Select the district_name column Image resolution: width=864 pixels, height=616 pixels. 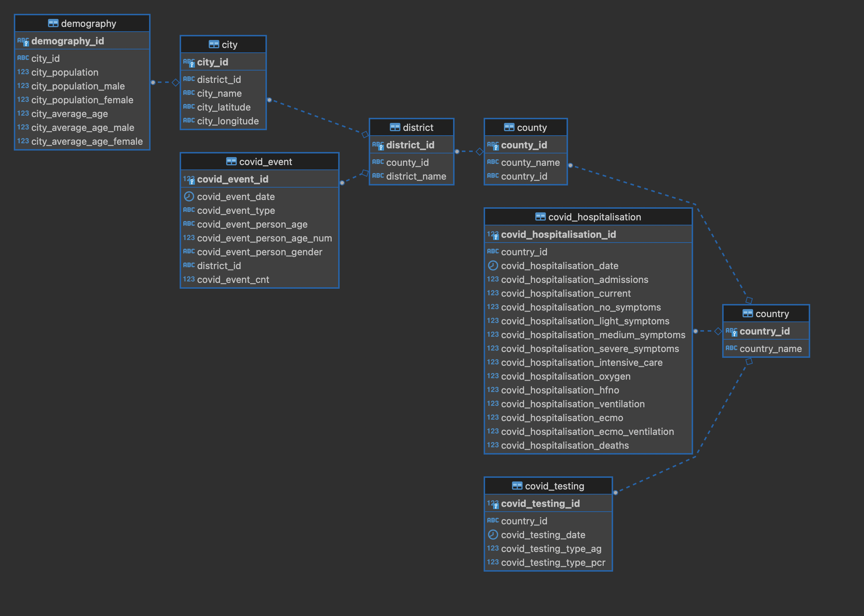416,176
